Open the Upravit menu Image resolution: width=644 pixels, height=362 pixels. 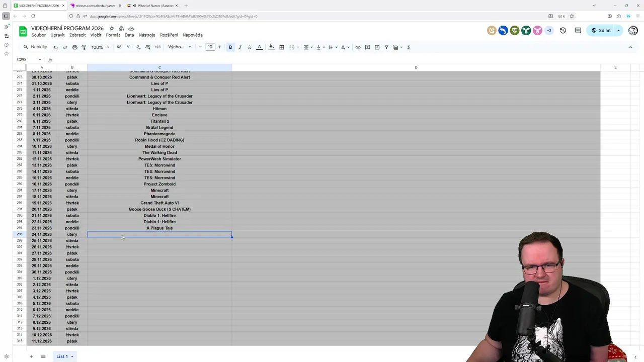(x=57, y=35)
